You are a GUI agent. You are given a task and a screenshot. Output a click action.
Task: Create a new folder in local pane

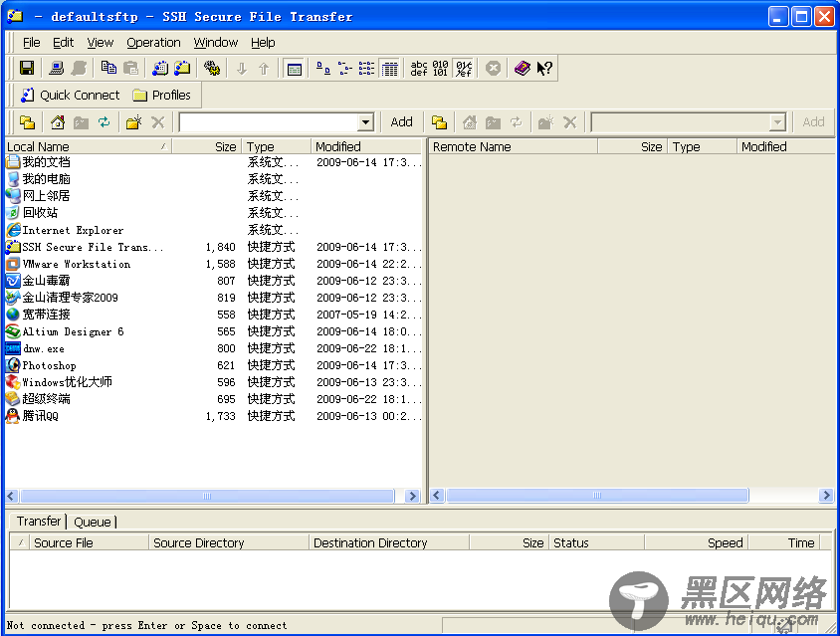[x=134, y=122]
